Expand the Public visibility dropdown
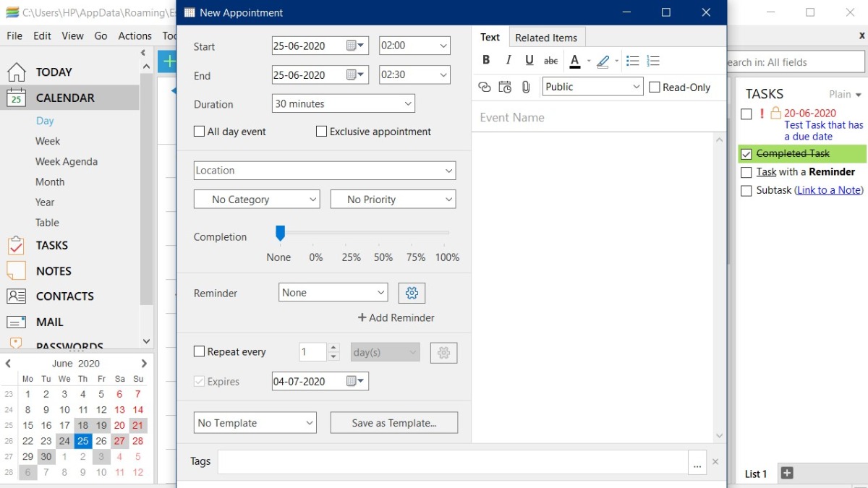868x488 pixels. coord(592,87)
